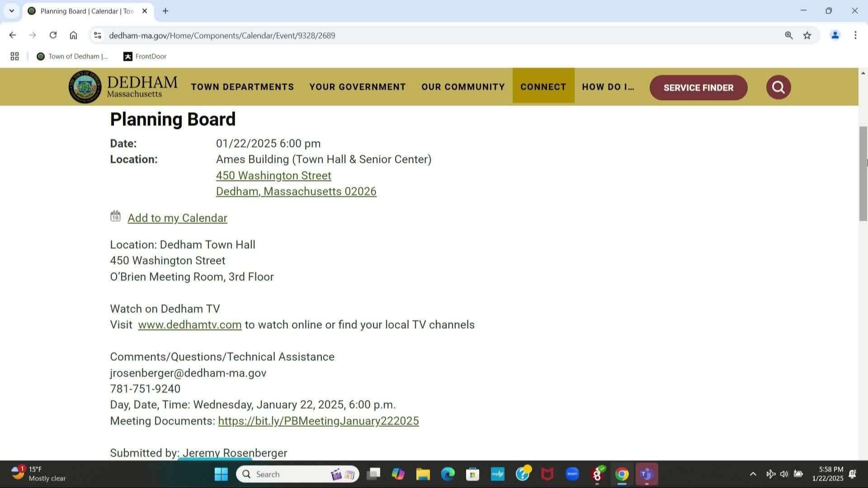The width and height of the screenshot is (868, 488).
Task: Open the taskbar clock showing 5:58 PM
Action: (827, 474)
